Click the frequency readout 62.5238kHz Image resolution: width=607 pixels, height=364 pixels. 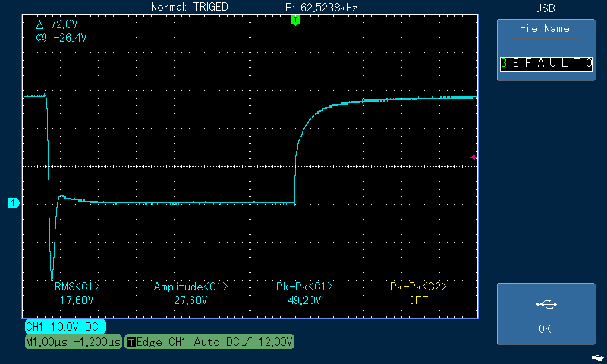click(x=321, y=8)
